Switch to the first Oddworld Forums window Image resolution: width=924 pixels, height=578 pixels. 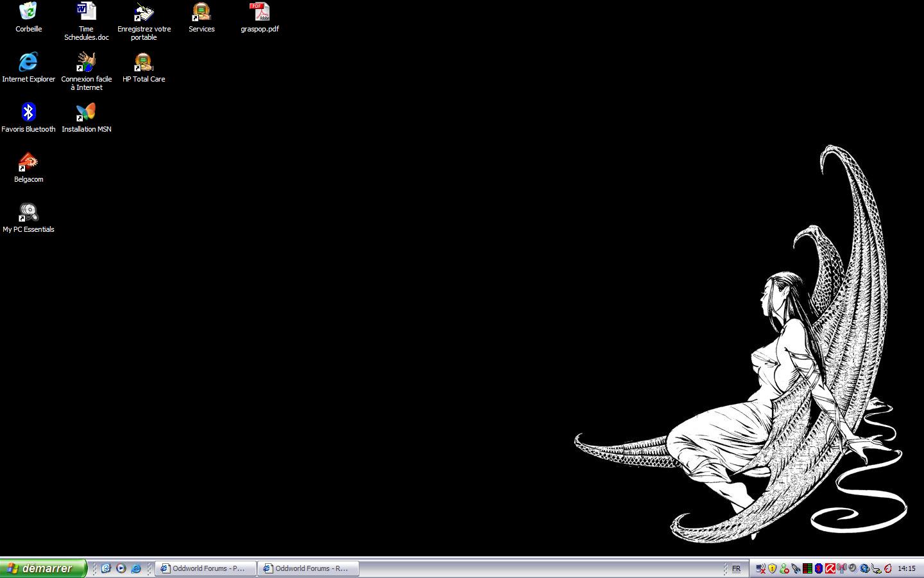point(205,568)
